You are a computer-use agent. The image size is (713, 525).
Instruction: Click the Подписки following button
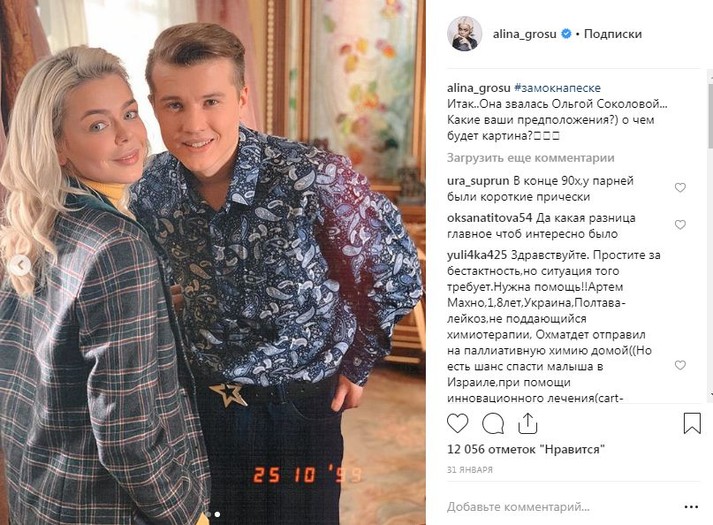point(613,34)
